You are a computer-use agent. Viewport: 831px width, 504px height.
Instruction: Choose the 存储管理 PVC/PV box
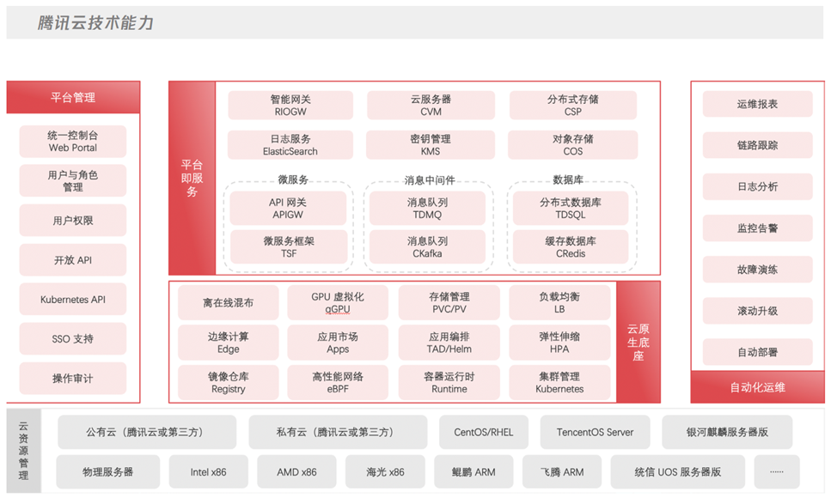click(449, 303)
